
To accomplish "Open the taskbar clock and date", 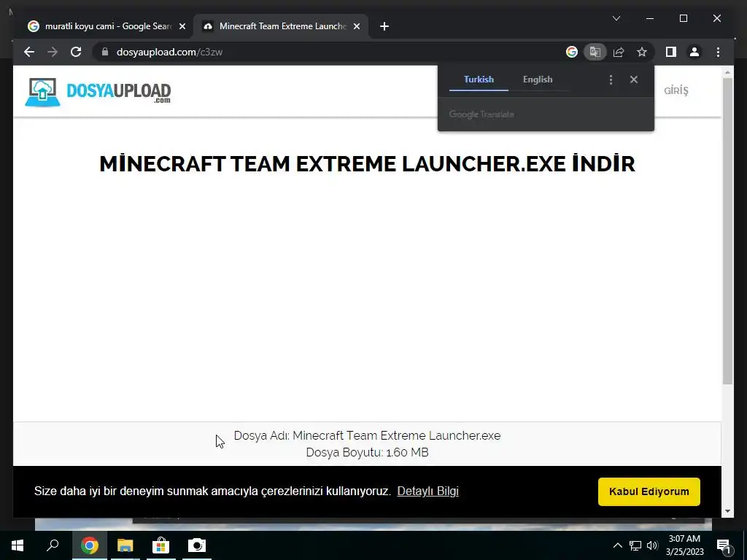I will tap(684, 545).
